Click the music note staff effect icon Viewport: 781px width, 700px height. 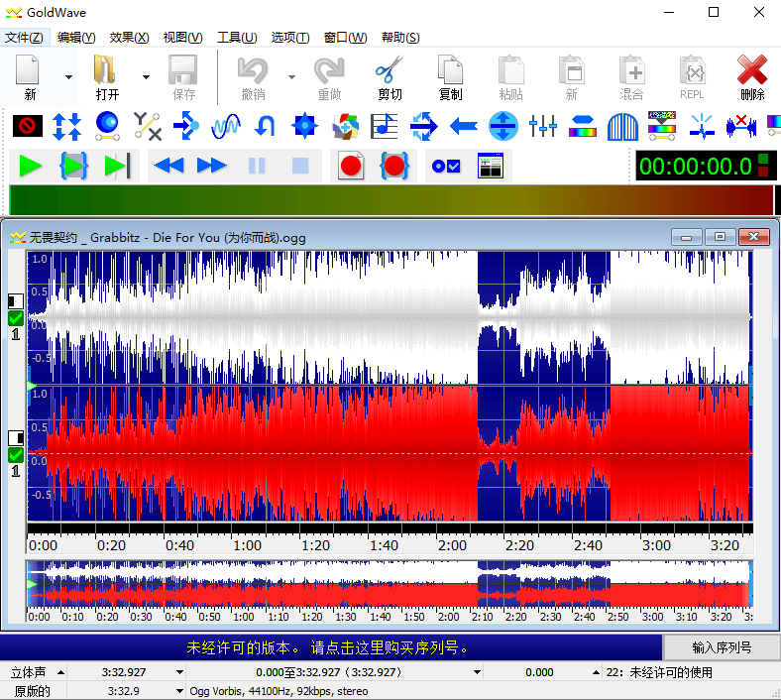point(384,126)
